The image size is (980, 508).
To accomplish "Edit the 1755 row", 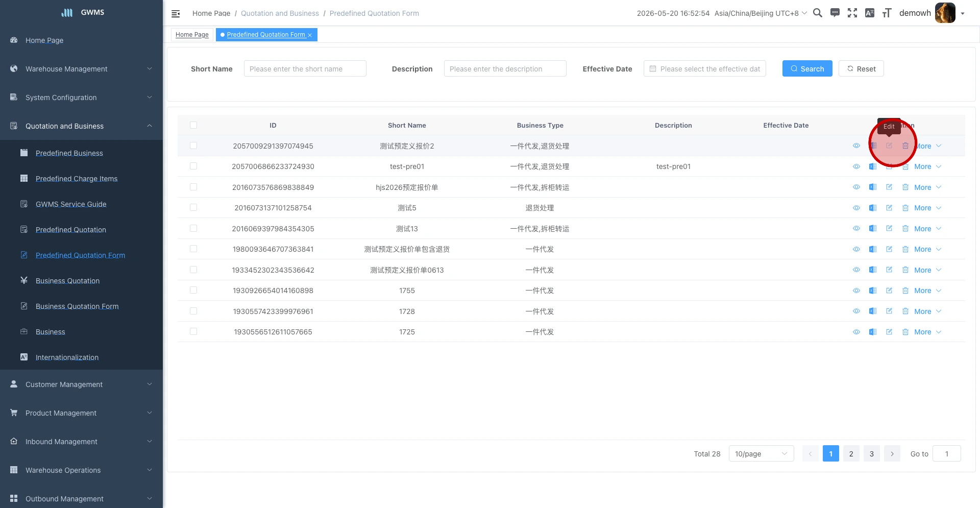I will coord(889,291).
